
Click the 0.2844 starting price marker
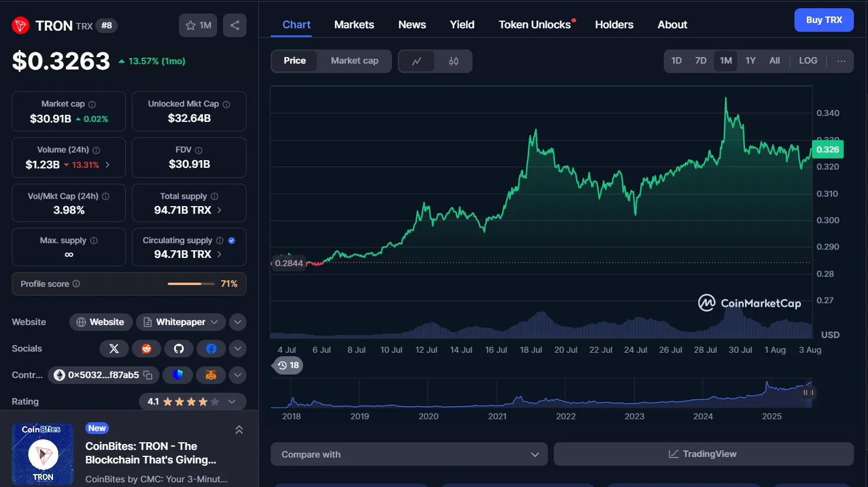point(288,263)
